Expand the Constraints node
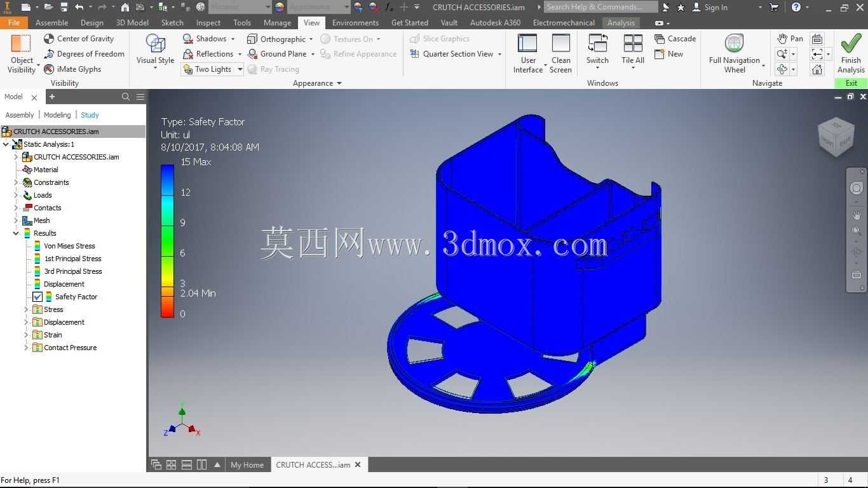 [16, 182]
